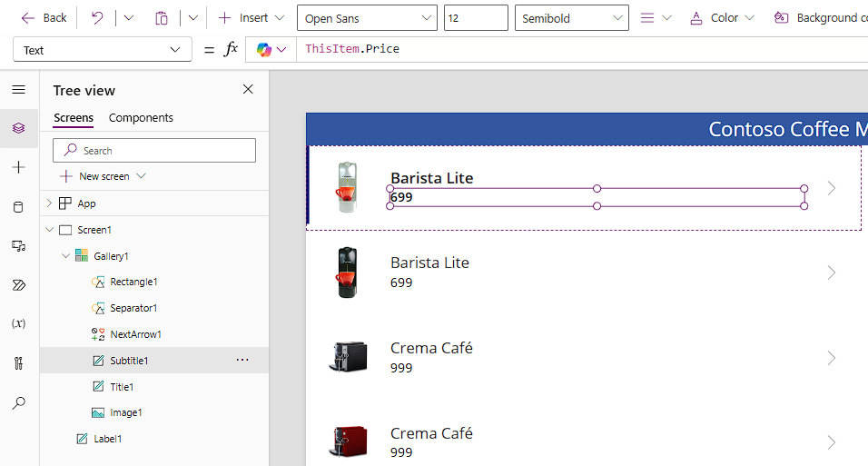Open the Variables (x) pane
The height and width of the screenshot is (466, 868).
(x=19, y=323)
